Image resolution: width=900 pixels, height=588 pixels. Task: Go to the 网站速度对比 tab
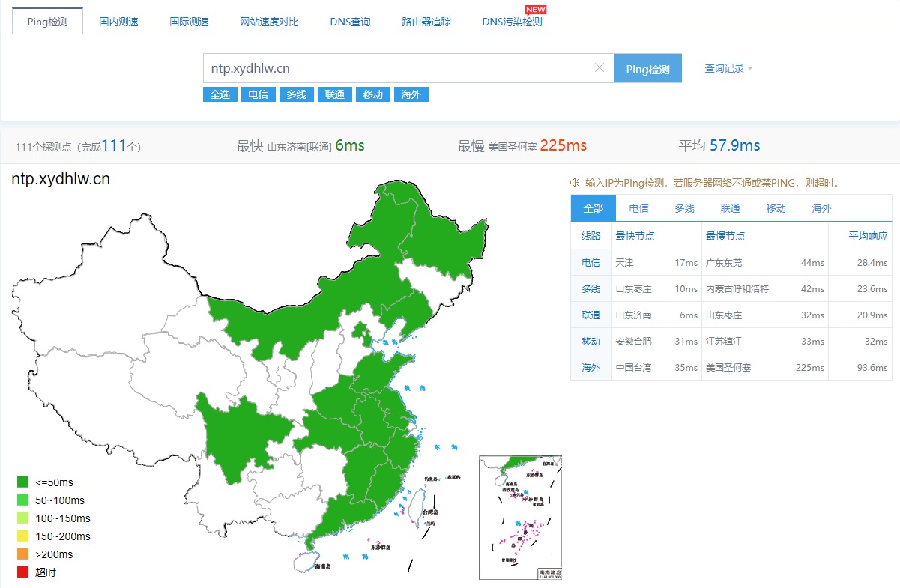click(x=270, y=22)
